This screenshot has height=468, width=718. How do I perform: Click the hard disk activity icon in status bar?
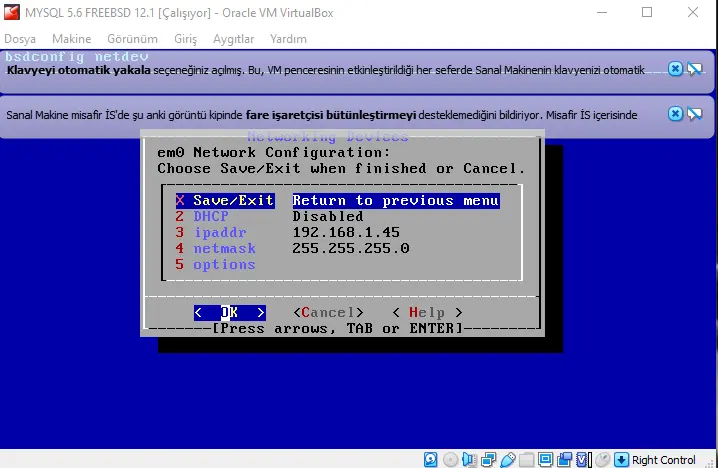pyautogui.click(x=430, y=460)
